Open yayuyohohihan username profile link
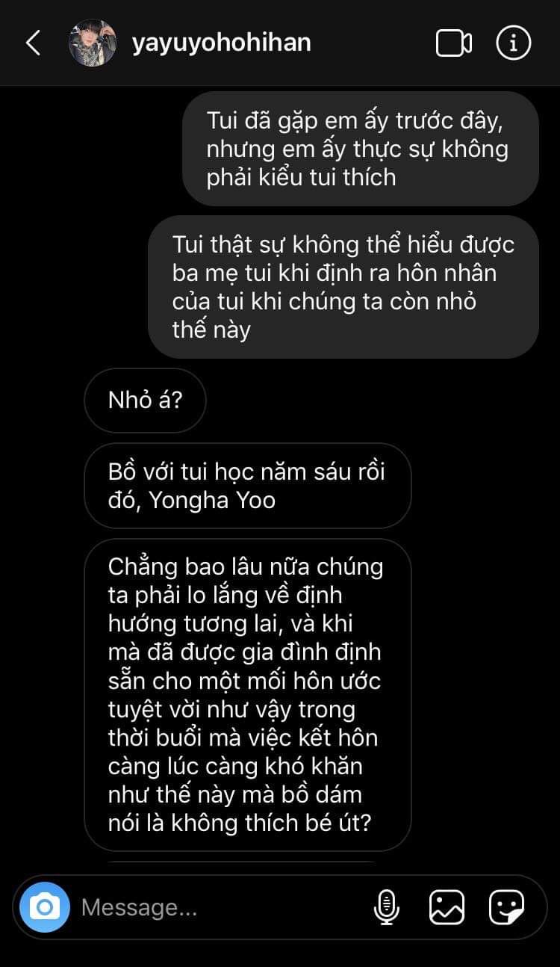The width and height of the screenshot is (560, 967). tap(221, 43)
